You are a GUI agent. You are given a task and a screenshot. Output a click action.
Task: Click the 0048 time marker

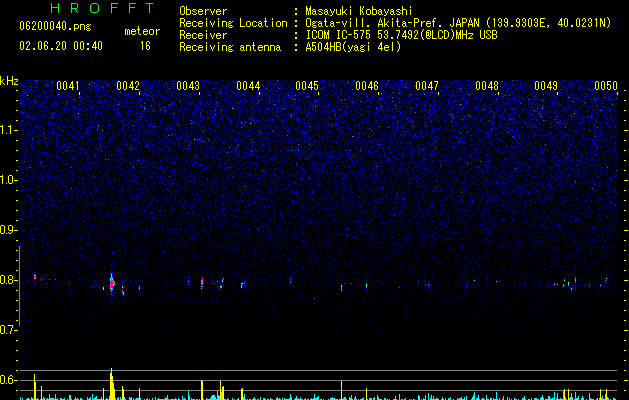487,86
